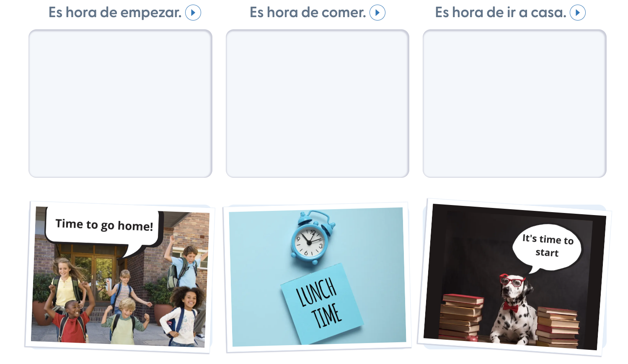The image size is (628, 364).
Task: Click the "Es hora de empezar." heading text
Action: (115, 13)
